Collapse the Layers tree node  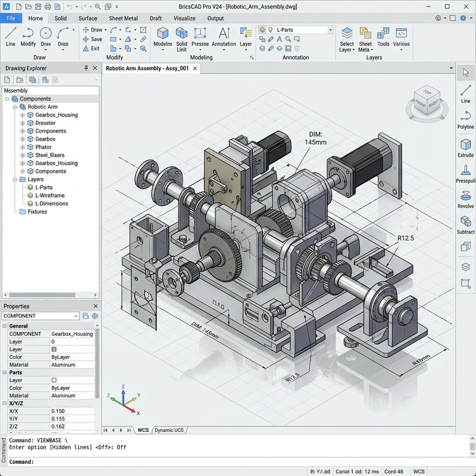15,179
